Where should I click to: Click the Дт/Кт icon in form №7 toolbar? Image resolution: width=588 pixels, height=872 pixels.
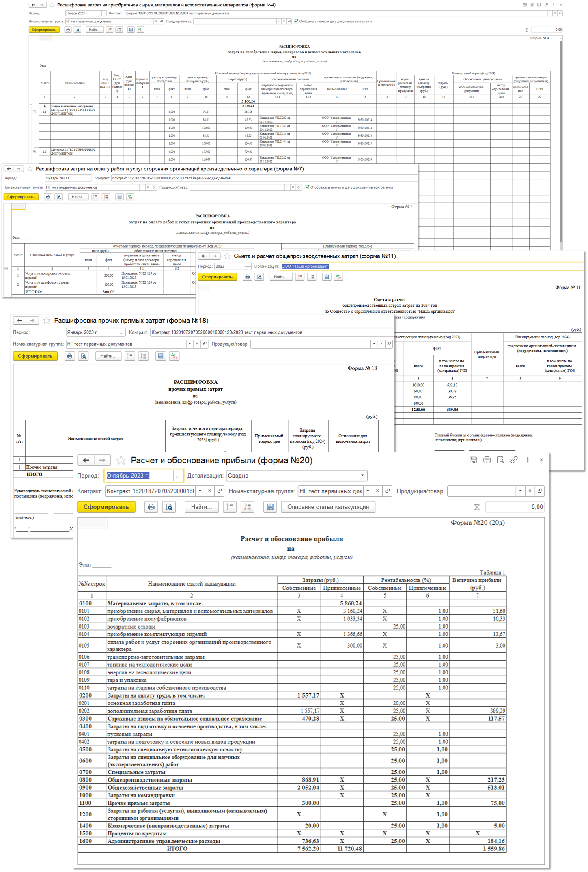[130, 197]
